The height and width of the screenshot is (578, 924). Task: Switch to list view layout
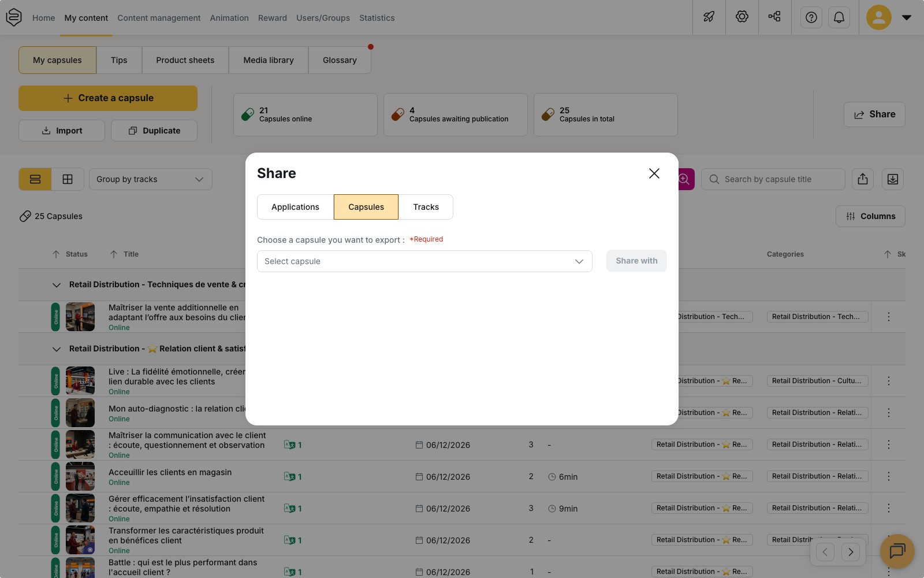[35, 179]
